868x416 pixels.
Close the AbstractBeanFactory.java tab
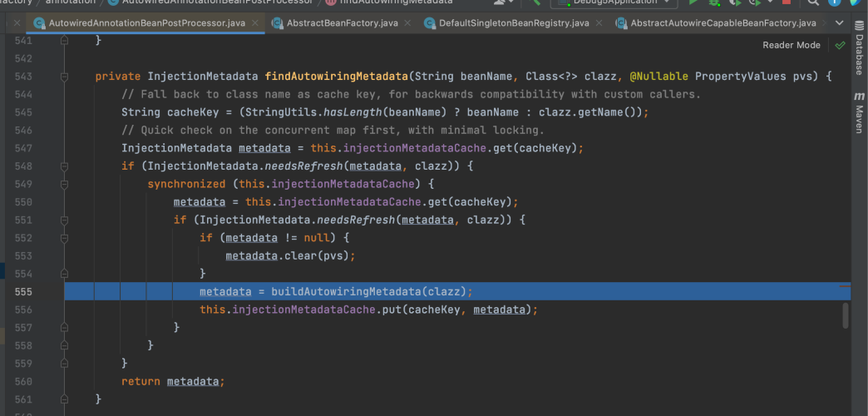click(406, 23)
